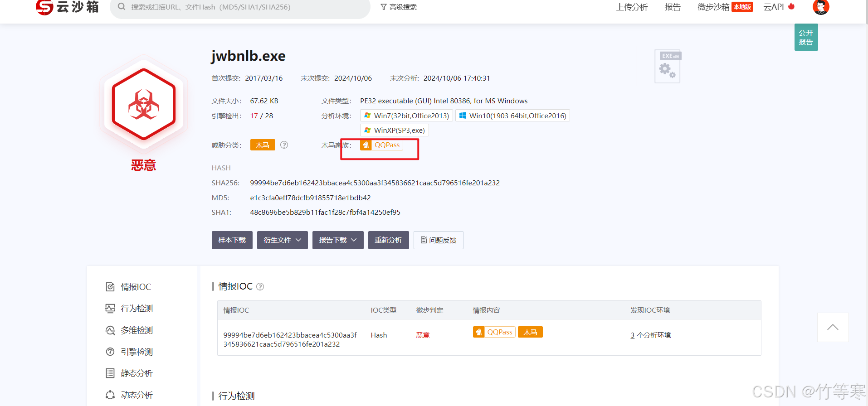868x406 pixels.
Task: Open 报告 in the top navigation
Action: 673,7
